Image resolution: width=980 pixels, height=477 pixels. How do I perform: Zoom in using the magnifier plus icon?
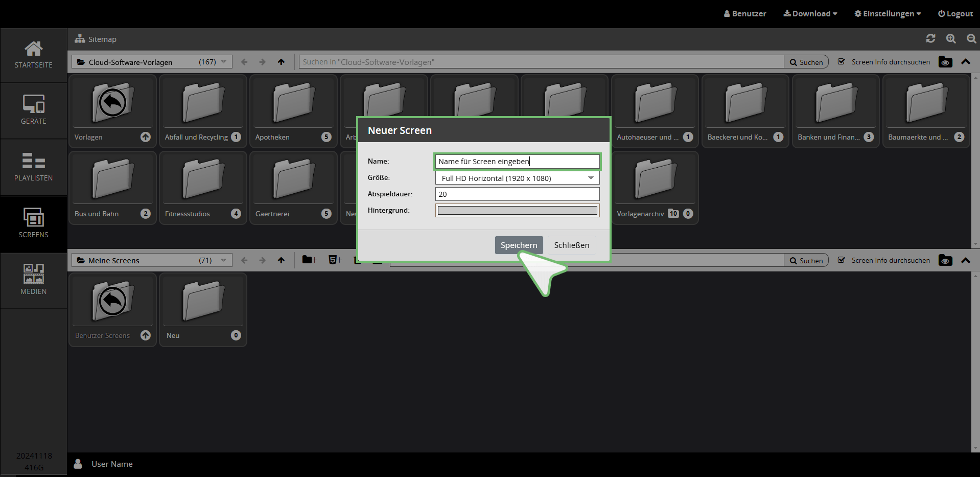pos(951,39)
